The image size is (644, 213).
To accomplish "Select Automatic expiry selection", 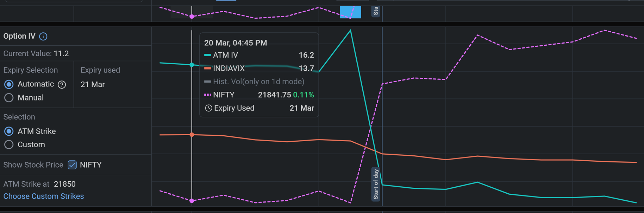I will (x=9, y=84).
